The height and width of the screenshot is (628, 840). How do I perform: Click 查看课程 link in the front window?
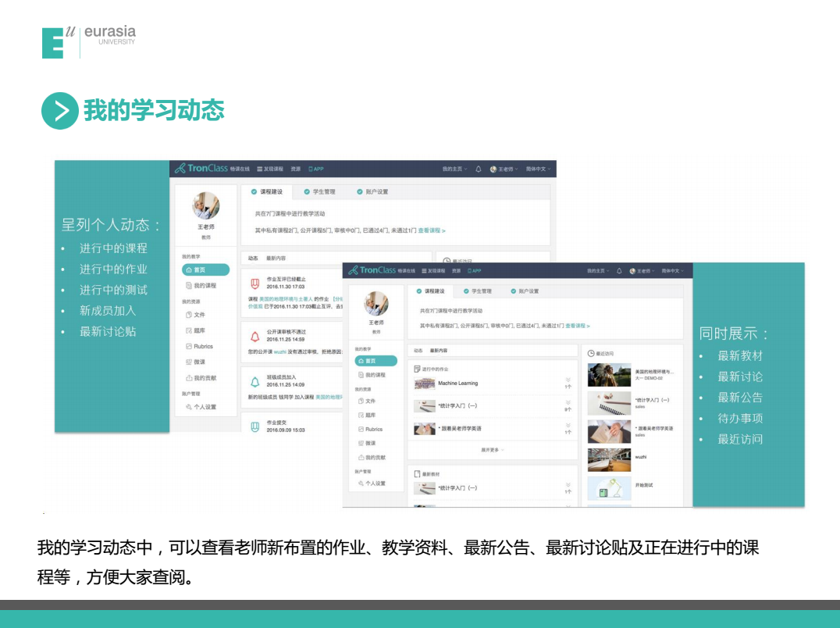point(578,326)
